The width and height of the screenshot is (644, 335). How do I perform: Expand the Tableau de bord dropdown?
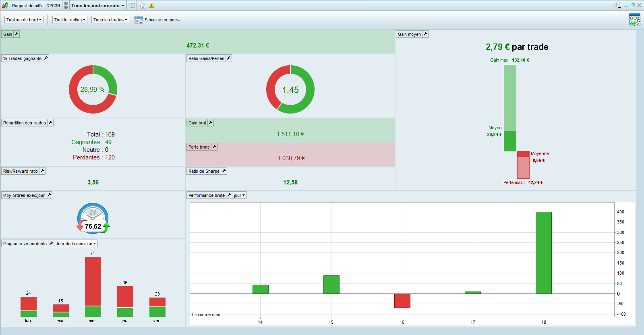pyautogui.click(x=24, y=20)
